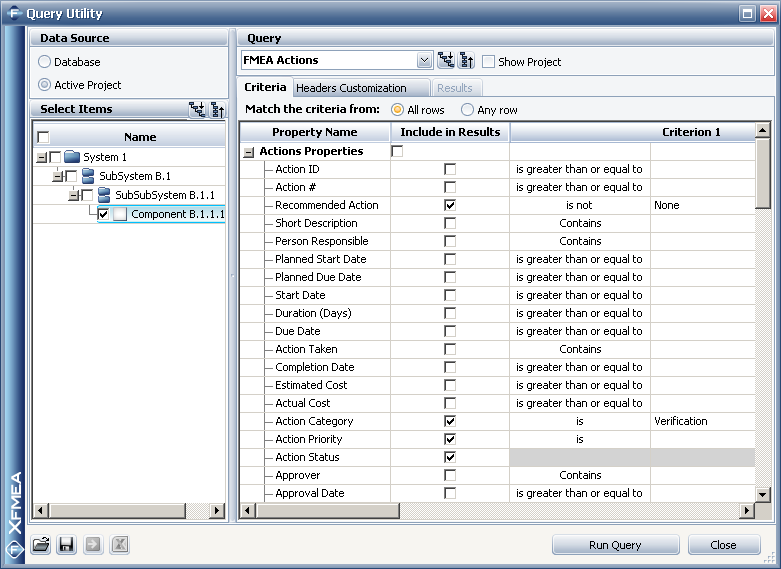The height and width of the screenshot is (569, 781).
Task: Click the save query floppy disk icon
Action: tap(67, 545)
